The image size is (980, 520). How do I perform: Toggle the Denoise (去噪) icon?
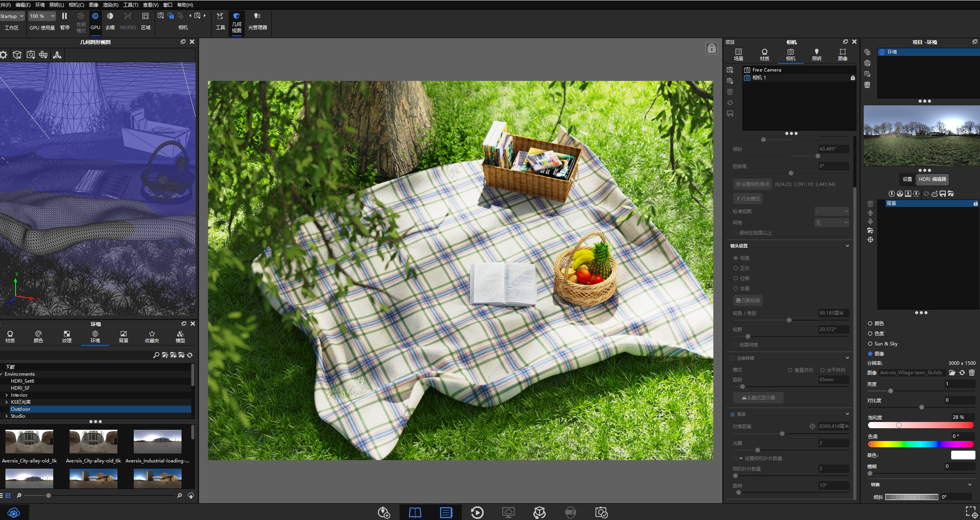click(110, 16)
